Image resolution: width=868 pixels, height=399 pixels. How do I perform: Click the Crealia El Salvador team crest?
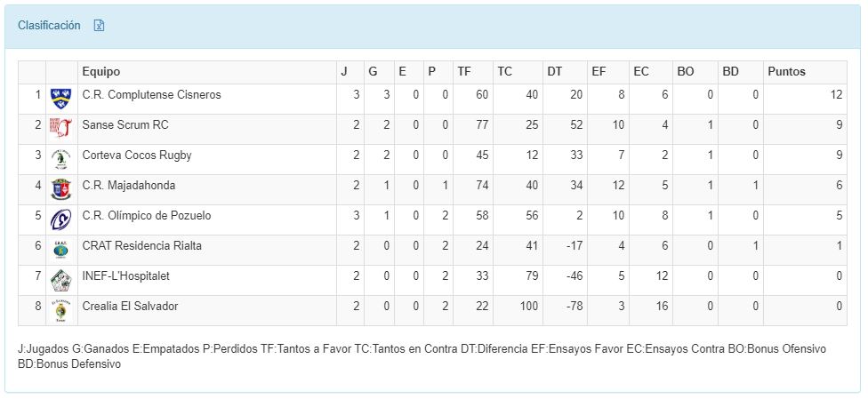(60, 309)
